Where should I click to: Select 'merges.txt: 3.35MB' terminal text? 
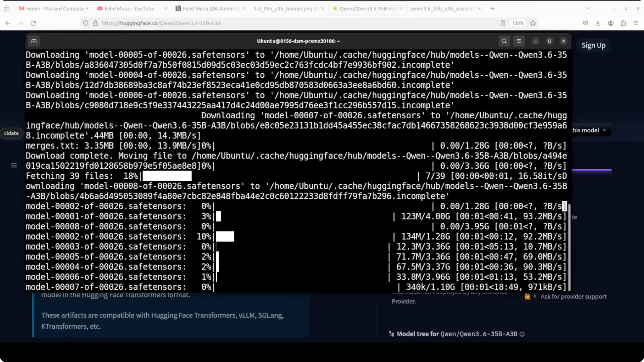(70, 146)
